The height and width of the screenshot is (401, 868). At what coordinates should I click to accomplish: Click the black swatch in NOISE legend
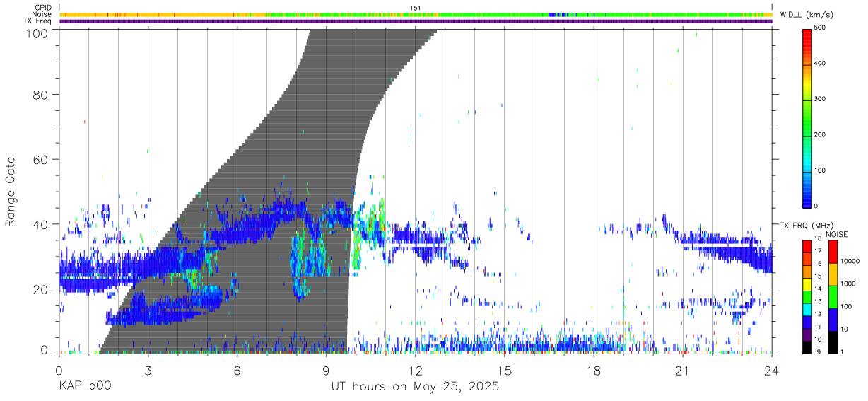pyautogui.click(x=833, y=342)
